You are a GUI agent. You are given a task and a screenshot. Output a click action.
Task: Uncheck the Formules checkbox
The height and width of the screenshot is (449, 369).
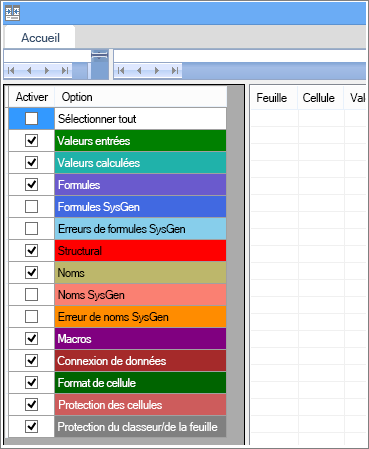click(31, 184)
